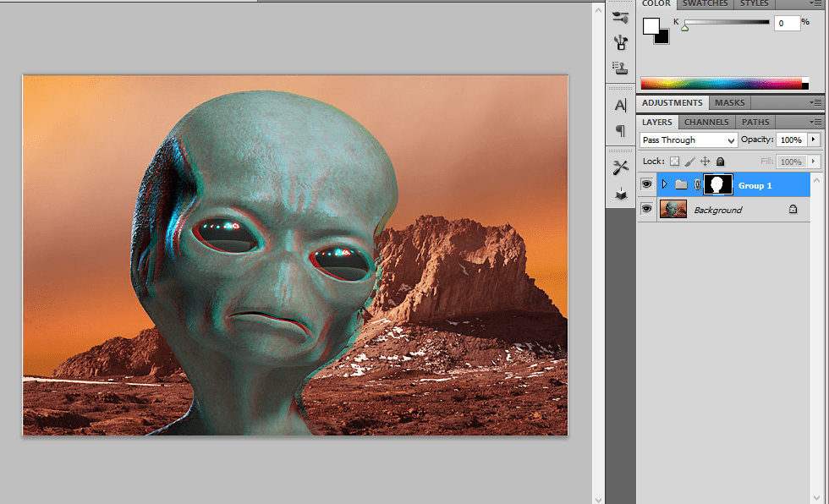829x504 pixels.
Task: Click the canvas scrollbar down arrow
Action: tap(599, 499)
